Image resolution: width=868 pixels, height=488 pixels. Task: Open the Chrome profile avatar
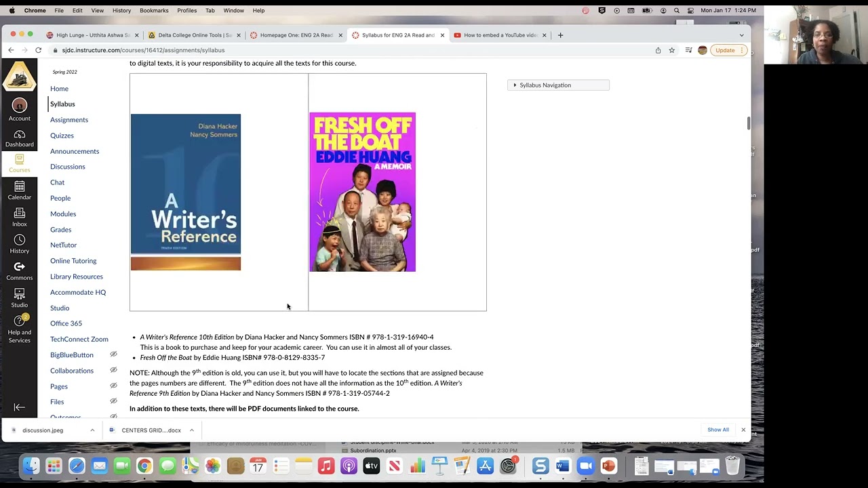[702, 50]
